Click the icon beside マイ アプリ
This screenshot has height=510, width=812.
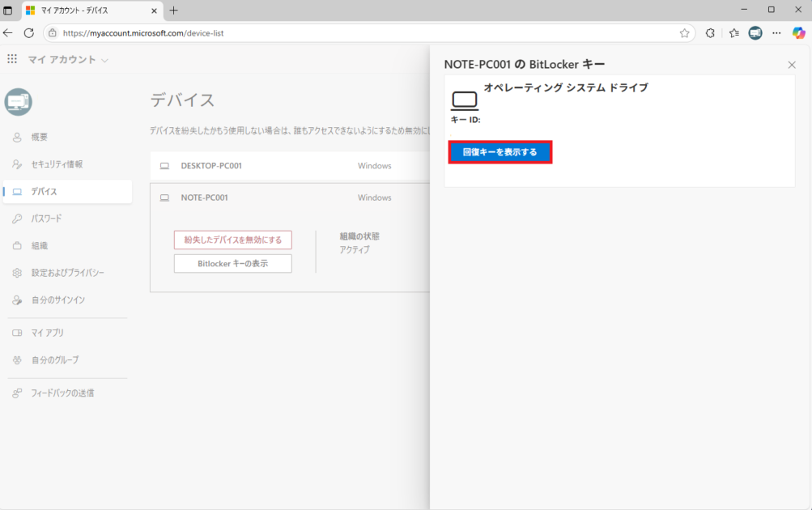pos(17,333)
